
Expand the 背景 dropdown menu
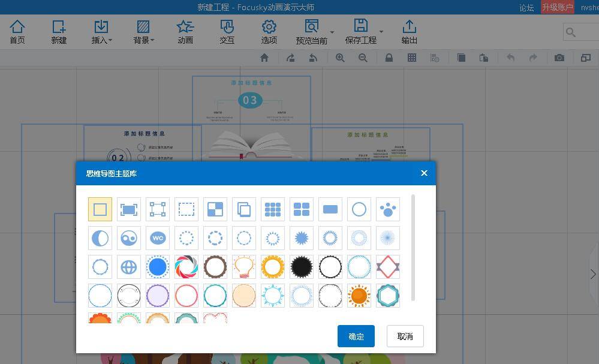[143, 32]
